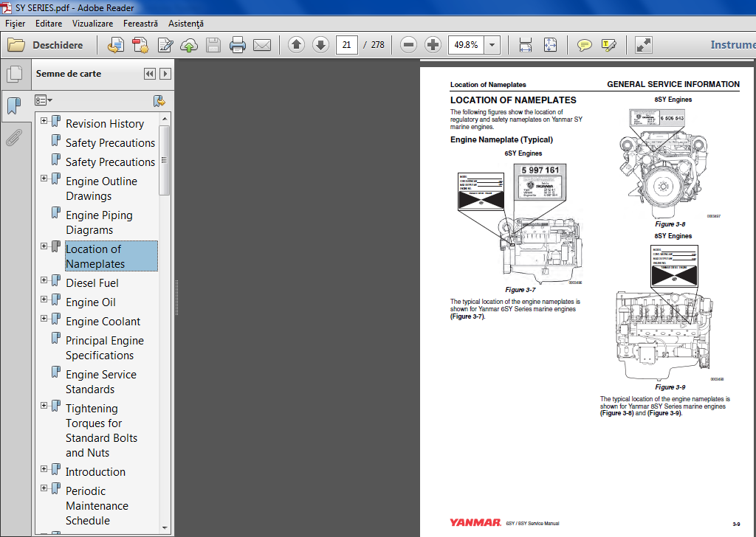Select the highlight text tool
Viewport: 756px width, 537px height.
click(609, 45)
